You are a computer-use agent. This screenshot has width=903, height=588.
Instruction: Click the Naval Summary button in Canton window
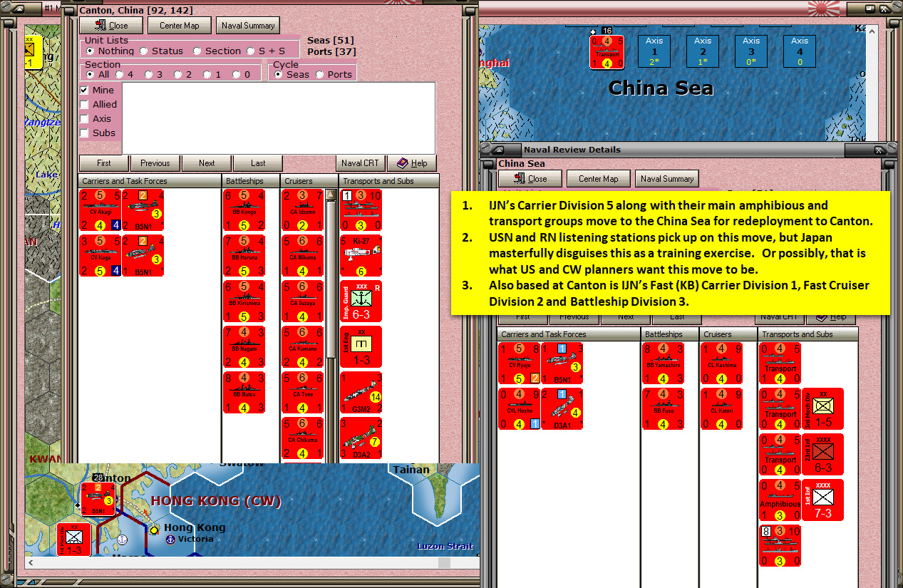click(x=248, y=26)
